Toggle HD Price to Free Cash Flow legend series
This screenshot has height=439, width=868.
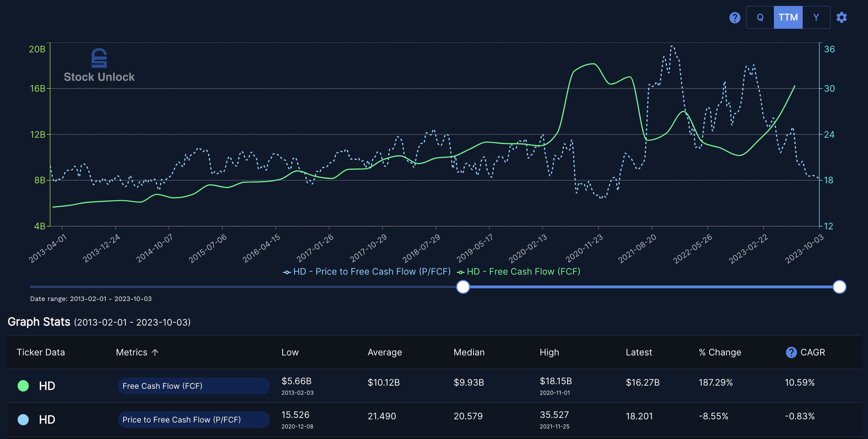(367, 271)
